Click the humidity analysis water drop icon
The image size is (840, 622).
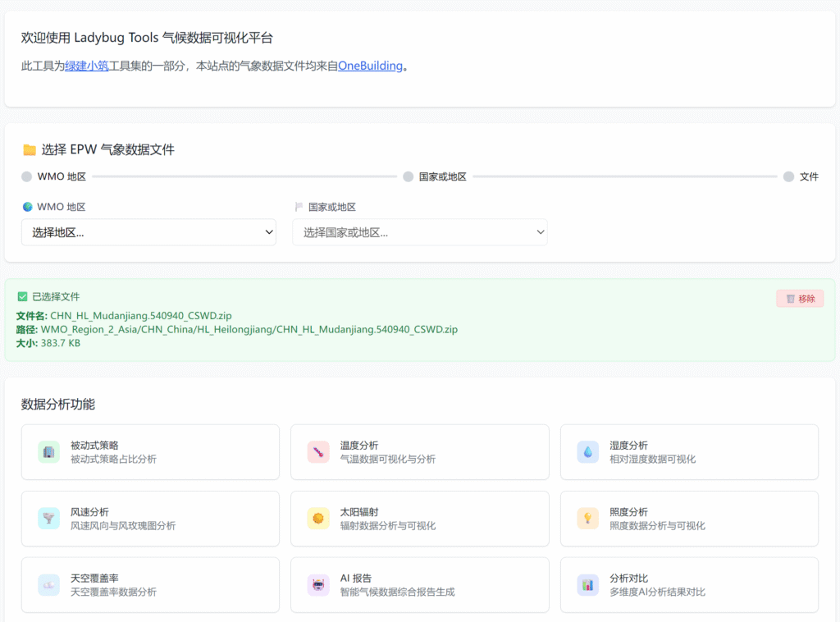click(587, 452)
